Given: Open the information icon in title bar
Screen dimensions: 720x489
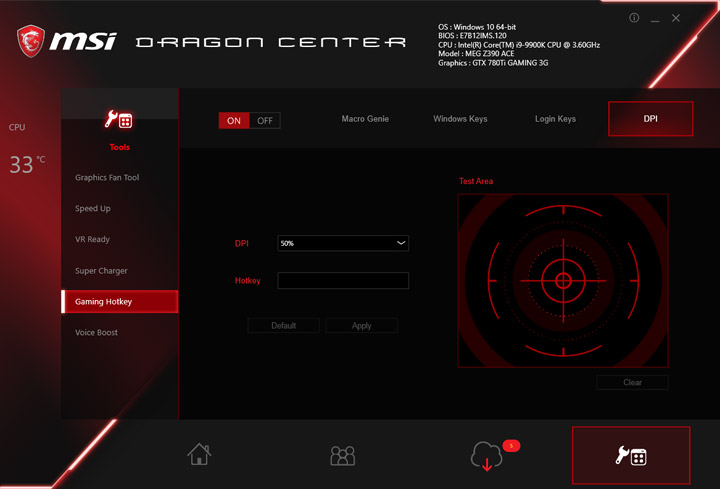Looking at the screenshot, I should pos(634,18).
